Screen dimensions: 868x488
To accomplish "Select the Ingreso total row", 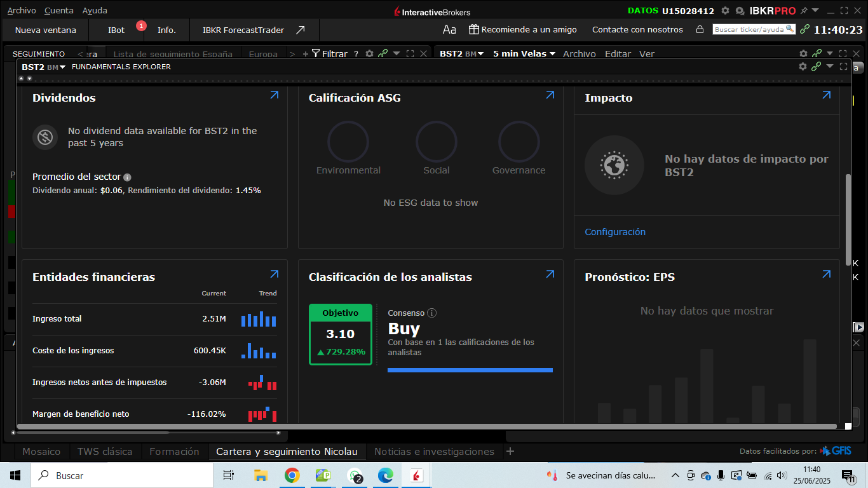I will click(x=154, y=319).
